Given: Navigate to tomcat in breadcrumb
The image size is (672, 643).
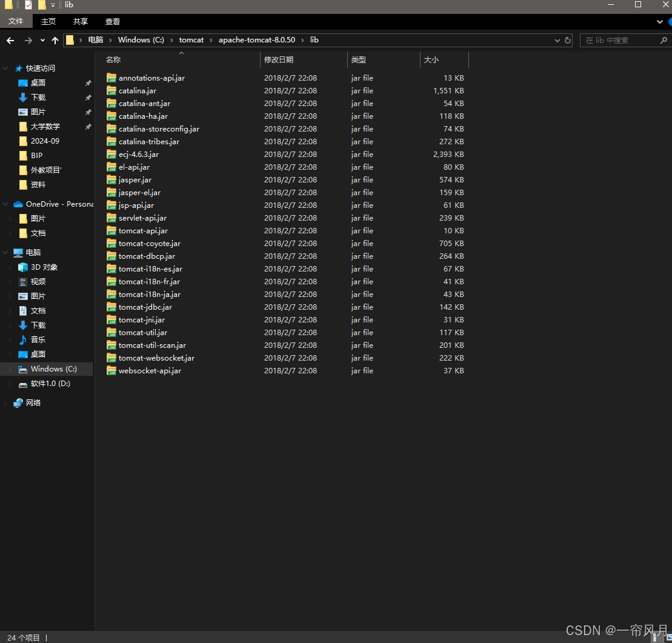Looking at the screenshot, I should 191,40.
